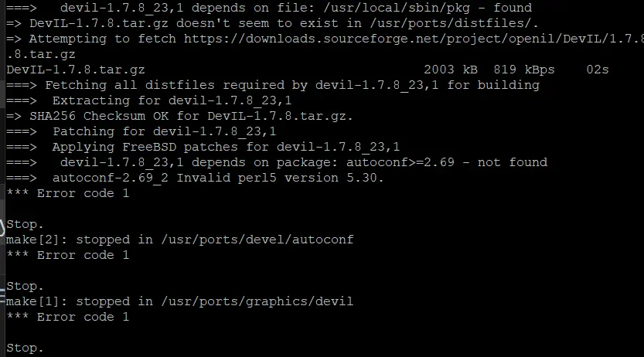Click the autoconf-2.69_2 package name
Screen dimensions: 644x357
110,178
